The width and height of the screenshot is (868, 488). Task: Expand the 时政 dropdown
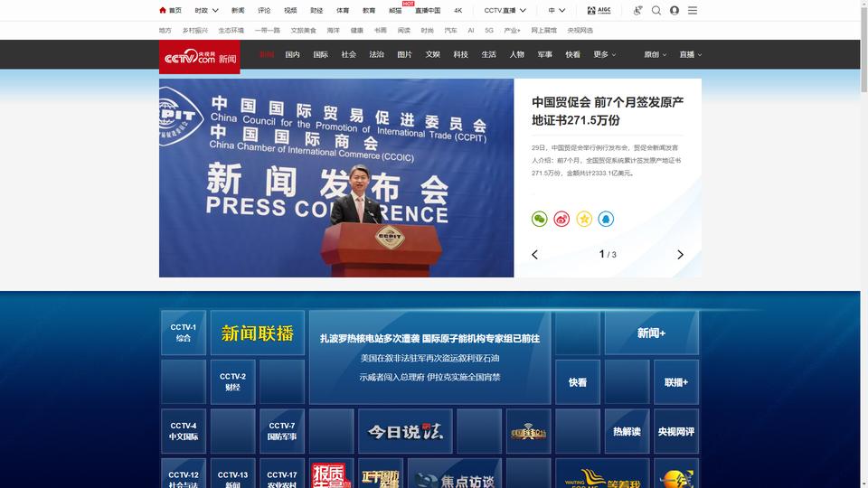(x=206, y=11)
